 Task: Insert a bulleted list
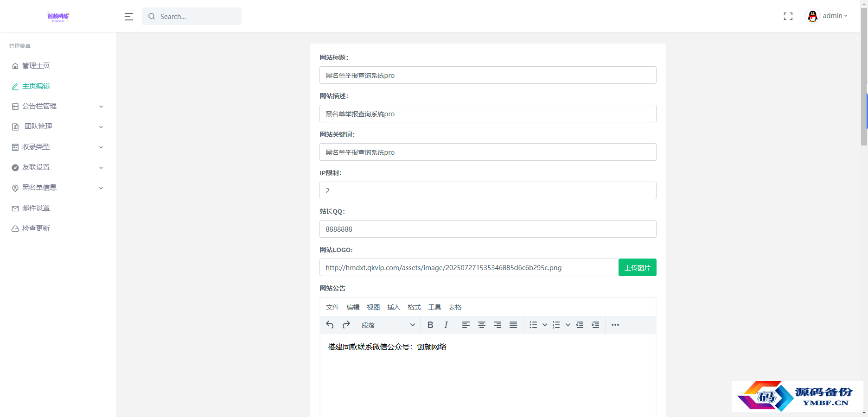point(533,325)
